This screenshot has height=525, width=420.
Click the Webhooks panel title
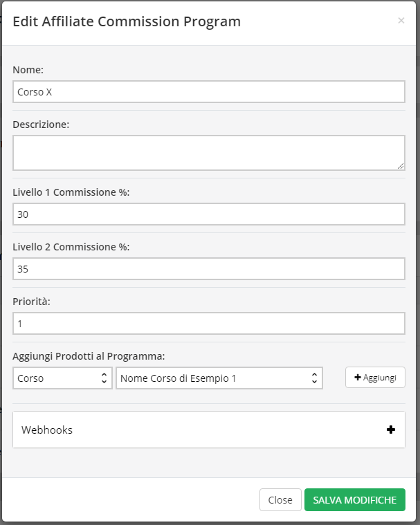click(x=47, y=430)
